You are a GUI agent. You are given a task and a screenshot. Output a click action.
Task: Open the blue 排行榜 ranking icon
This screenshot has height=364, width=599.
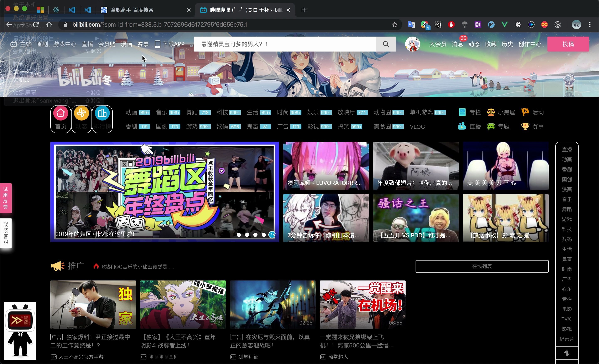(x=102, y=113)
